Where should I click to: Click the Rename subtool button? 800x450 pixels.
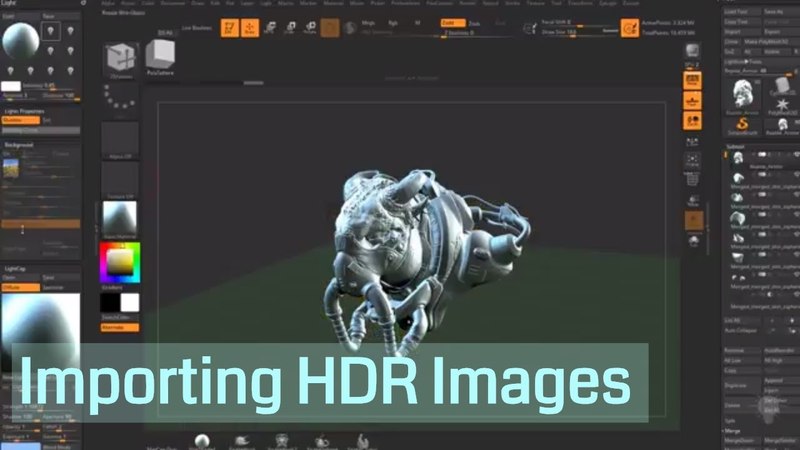(742, 351)
